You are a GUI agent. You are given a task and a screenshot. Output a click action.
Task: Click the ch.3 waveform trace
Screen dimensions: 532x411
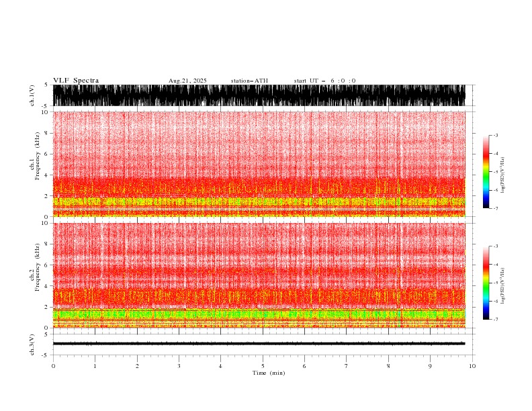click(259, 344)
